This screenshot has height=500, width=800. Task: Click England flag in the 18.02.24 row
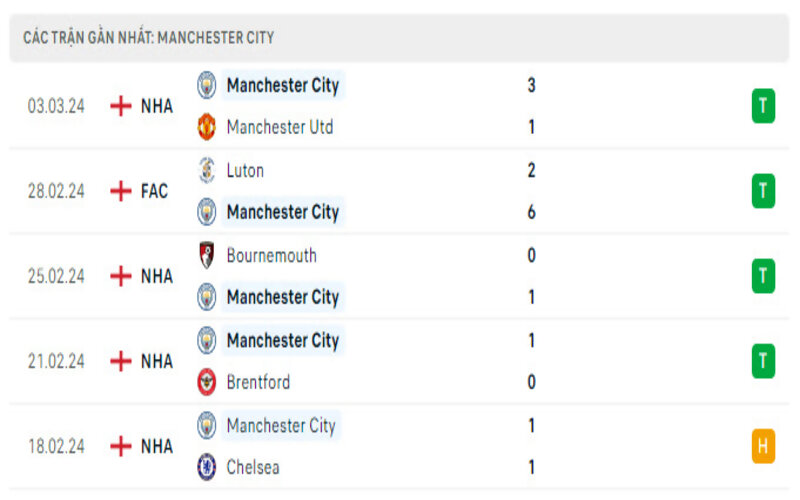[x=121, y=446]
